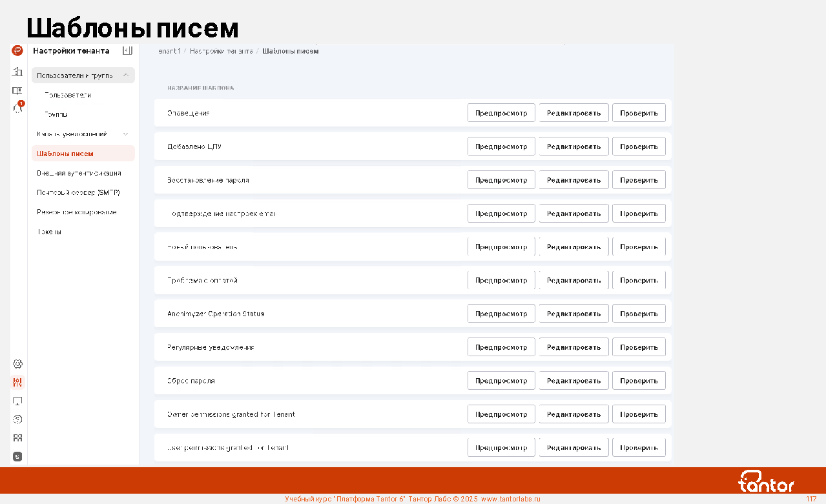Image resolution: width=826 pixels, height=504 pixels.
Task: Click the monitor screen icon in sidebar
Action: (x=17, y=401)
